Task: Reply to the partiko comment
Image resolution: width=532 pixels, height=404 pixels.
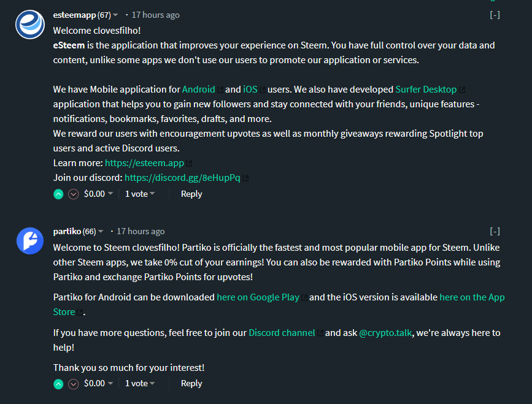Action: [x=191, y=383]
